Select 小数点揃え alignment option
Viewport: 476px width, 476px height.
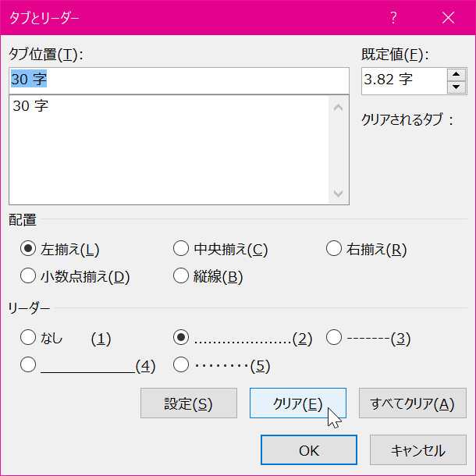pos(28,276)
